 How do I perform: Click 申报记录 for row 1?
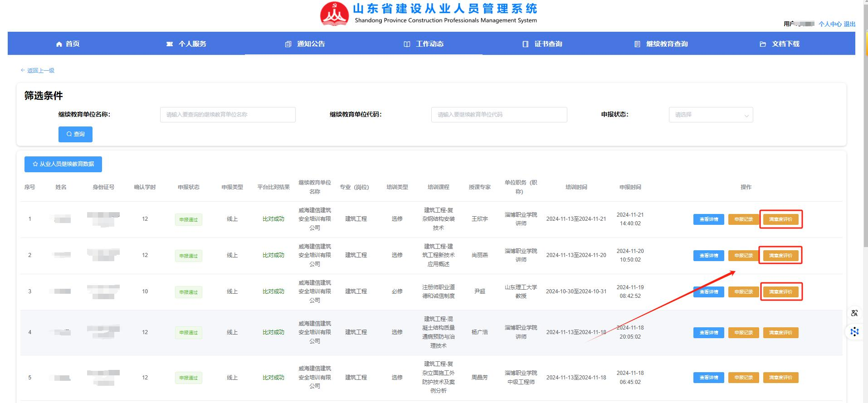pos(743,219)
